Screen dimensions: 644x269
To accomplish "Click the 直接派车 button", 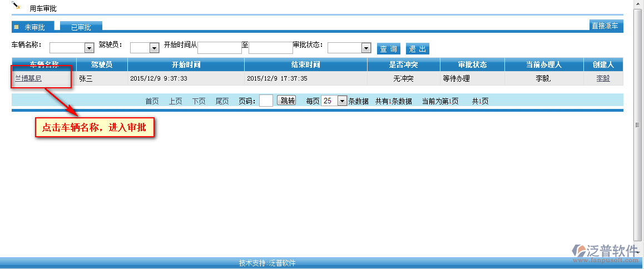I will click(x=606, y=26).
